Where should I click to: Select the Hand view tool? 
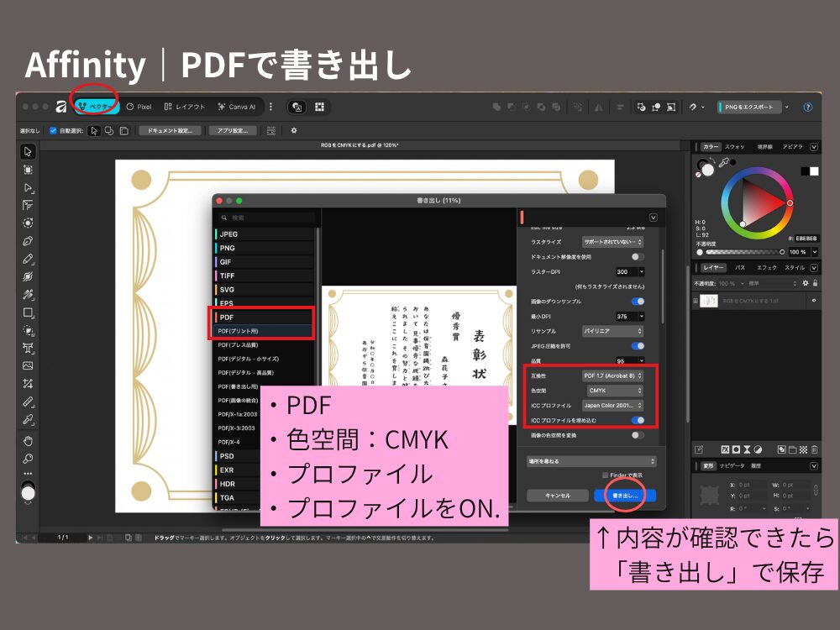click(28, 441)
